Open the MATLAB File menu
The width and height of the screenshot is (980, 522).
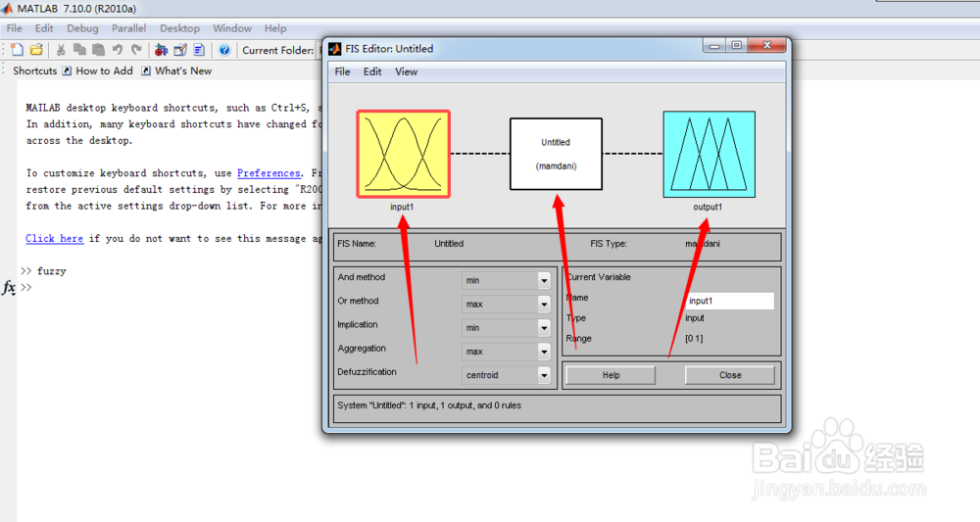tap(14, 28)
